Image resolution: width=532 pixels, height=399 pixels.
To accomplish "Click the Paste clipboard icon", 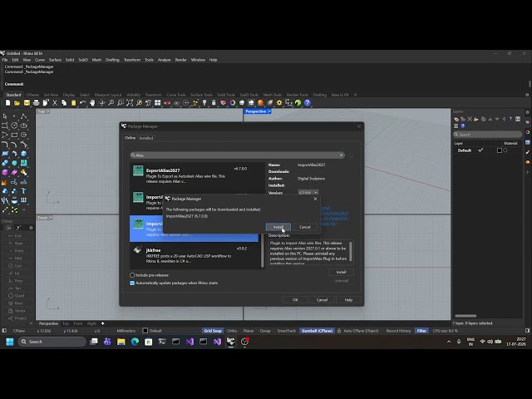I will 73,103.
